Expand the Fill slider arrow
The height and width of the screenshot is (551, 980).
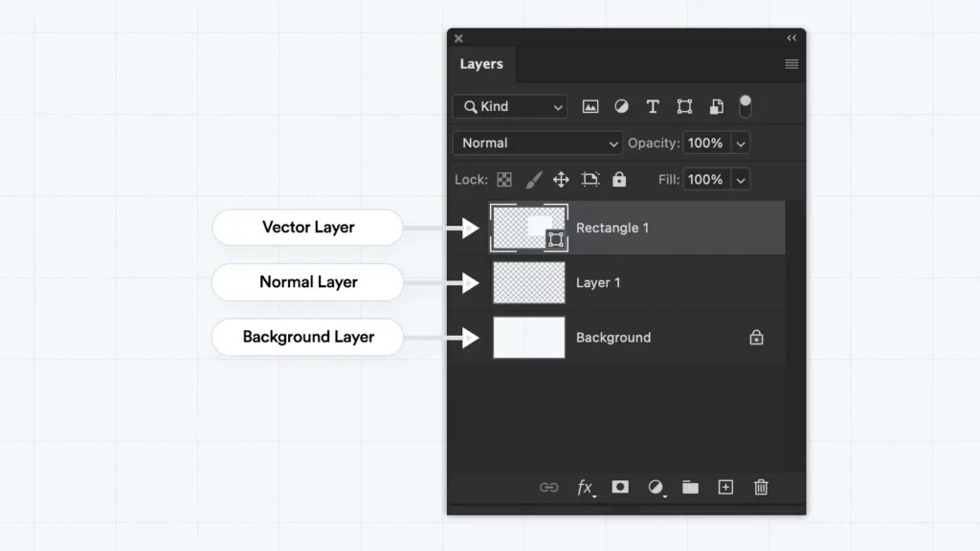point(741,181)
